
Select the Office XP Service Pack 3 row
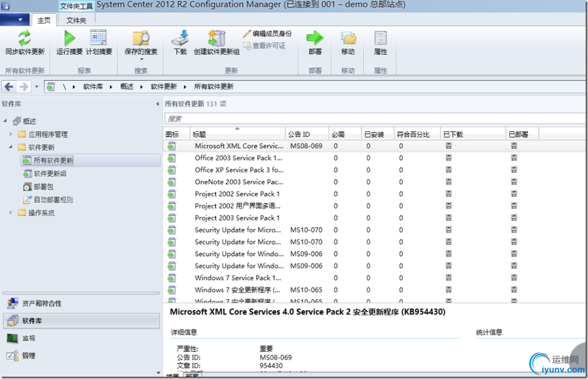(375, 170)
